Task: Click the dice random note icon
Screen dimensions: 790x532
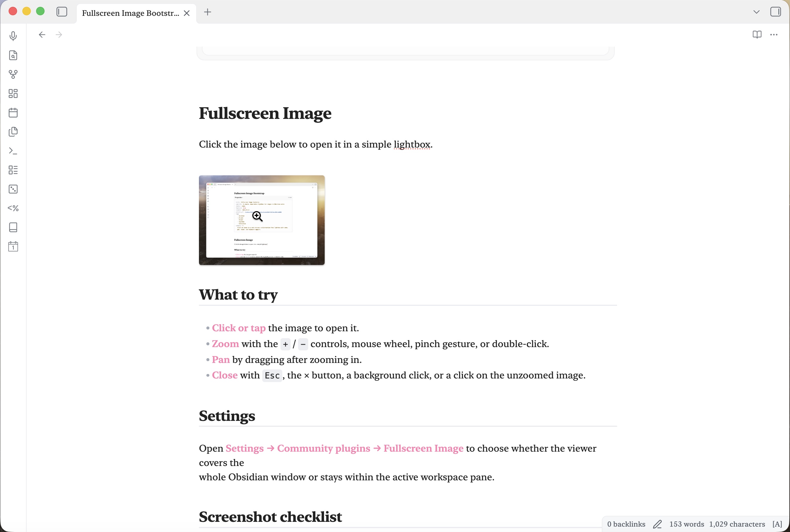Action: [x=13, y=189]
